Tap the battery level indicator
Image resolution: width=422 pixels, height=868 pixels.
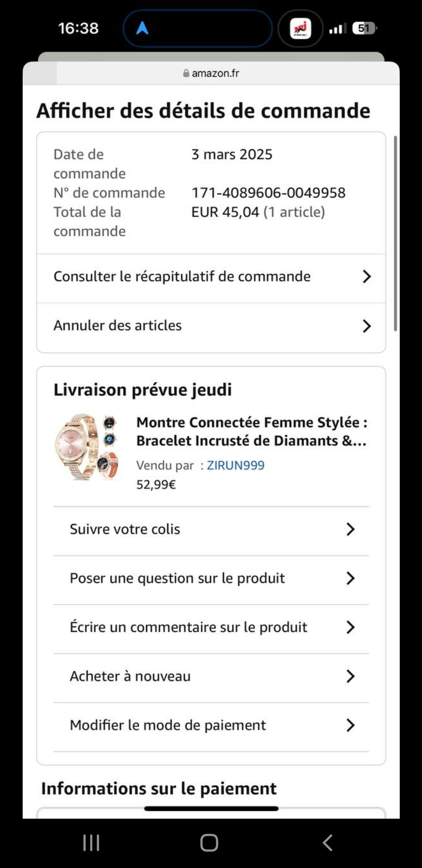[364, 28]
